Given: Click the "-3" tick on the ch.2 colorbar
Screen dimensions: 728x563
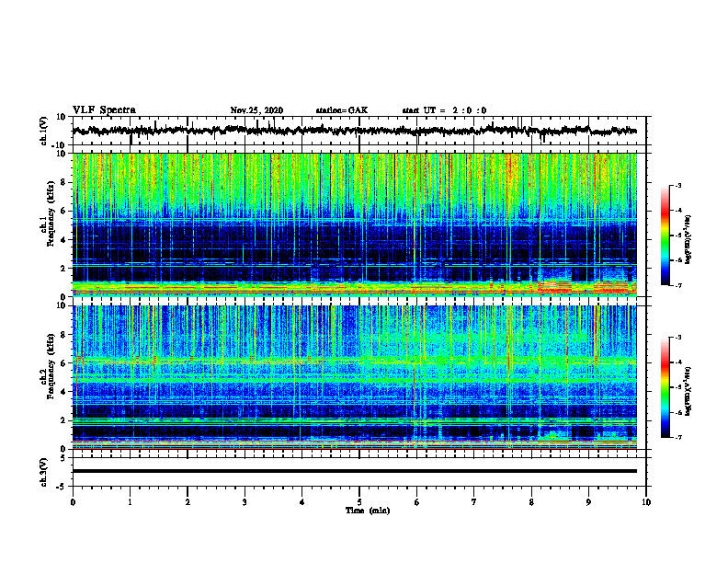Looking at the screenshot, I should point(678,338).
